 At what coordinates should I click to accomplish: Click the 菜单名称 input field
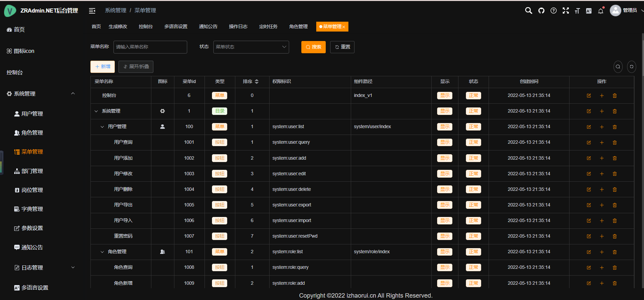point(150,47)
